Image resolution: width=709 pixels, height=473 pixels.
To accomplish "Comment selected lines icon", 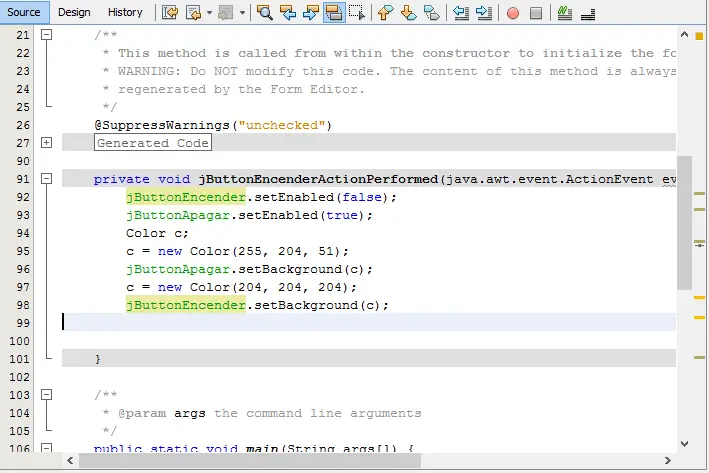I will pos(565,13).
